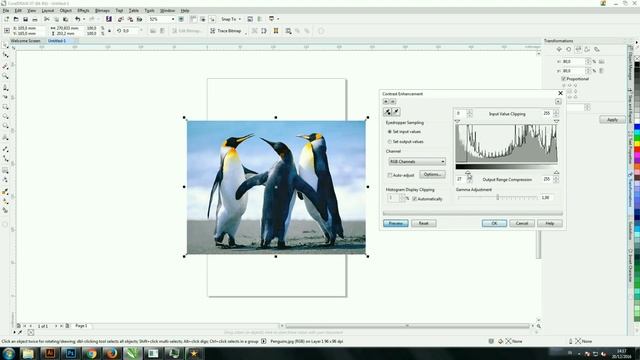640x360 pixels.
Task: Click the Open file toolbar icon
Action: point(16,19)
